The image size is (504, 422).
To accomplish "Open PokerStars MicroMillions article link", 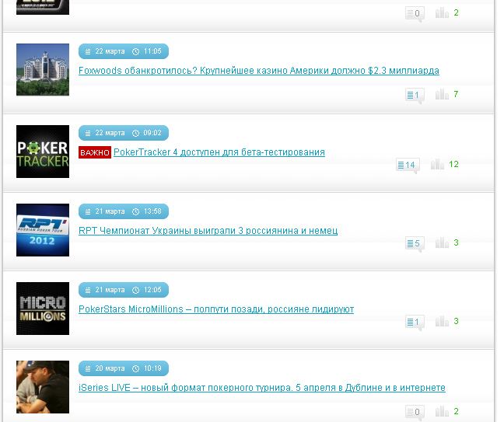I will tap(216, 309).
